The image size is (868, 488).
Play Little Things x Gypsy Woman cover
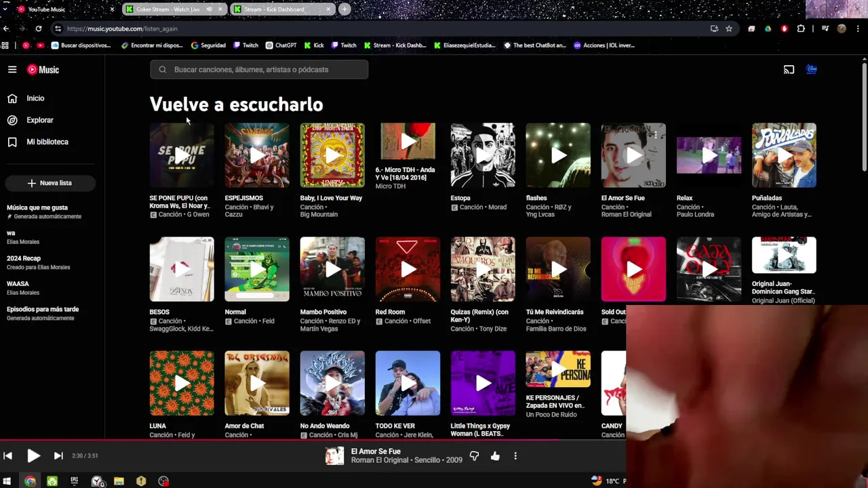pos(483,383)
